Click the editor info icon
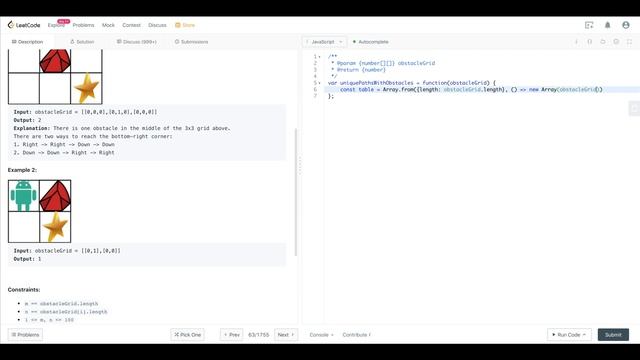Screen dimensions: 640x360 click(576, 42)
